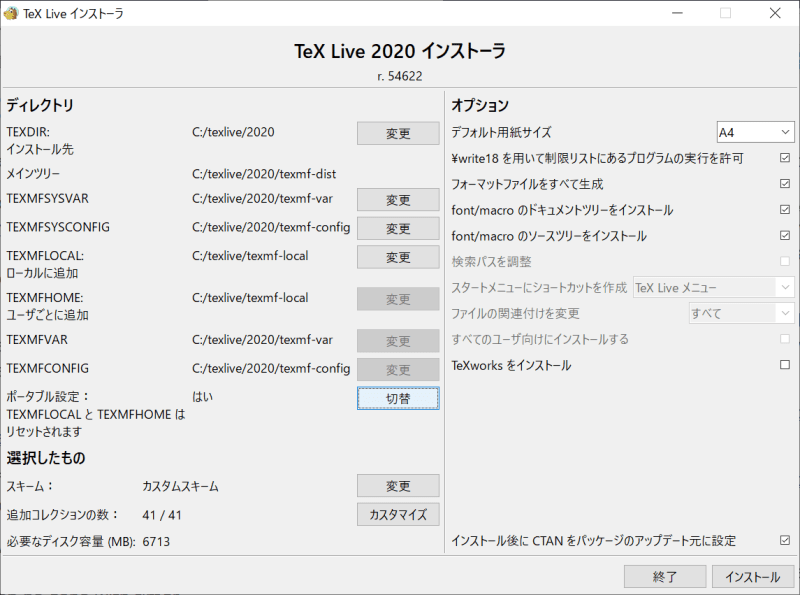This screenshot has height=595, width=800.
Task: Enable the Install TeXworks checkbox
Action: pos(784,365)
